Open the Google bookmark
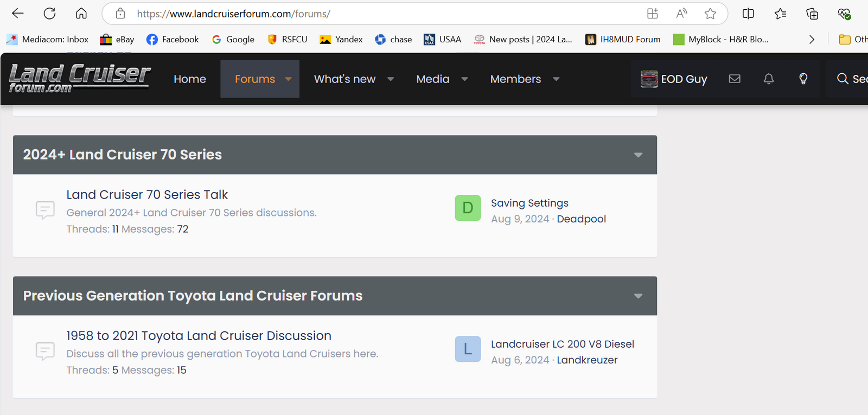This screenshot has height=415, width=868. [x=233, y=39]
